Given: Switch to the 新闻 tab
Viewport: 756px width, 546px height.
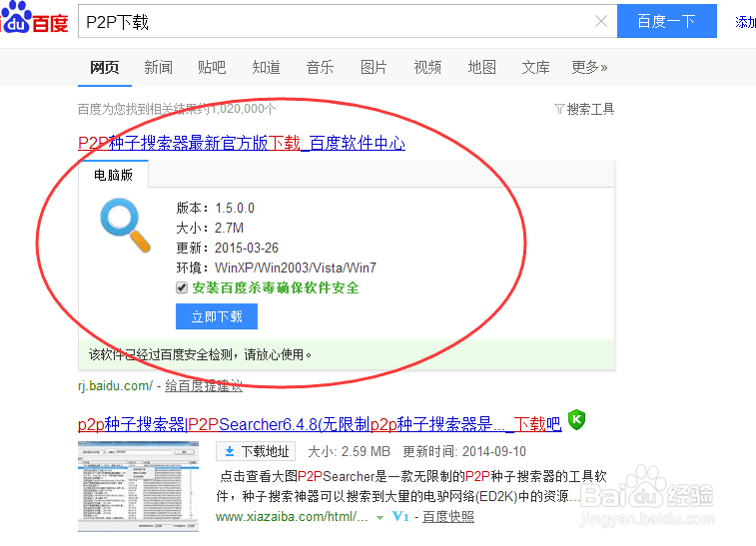Looking at the screenshot, I should point(158,67).
